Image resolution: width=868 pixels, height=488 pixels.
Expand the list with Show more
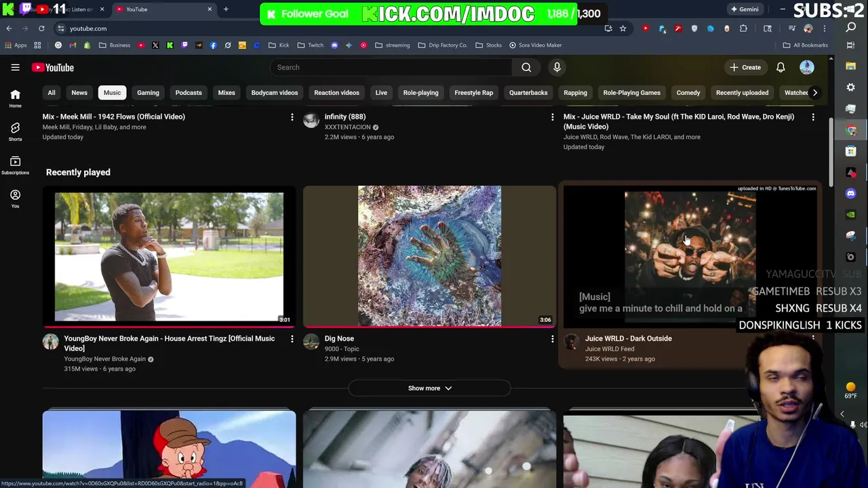click(x=429, y=388)
